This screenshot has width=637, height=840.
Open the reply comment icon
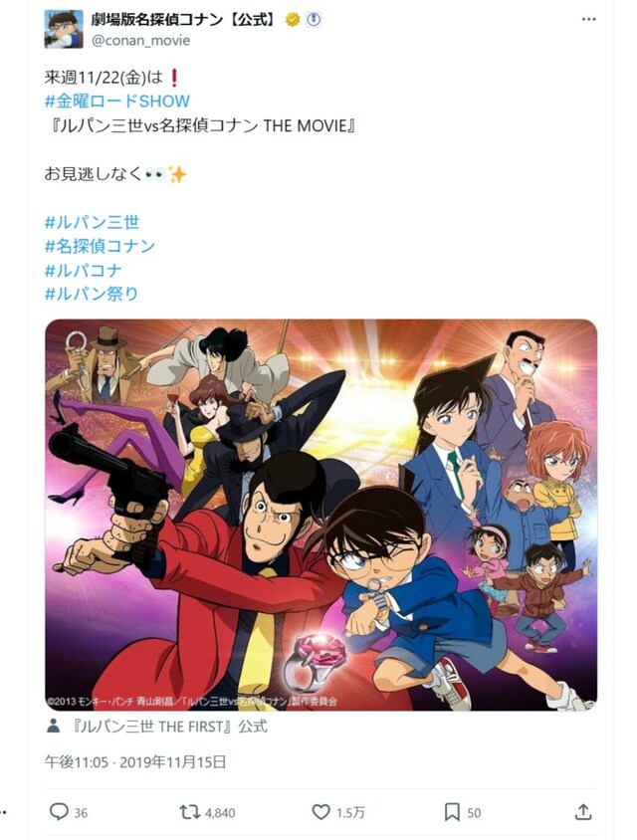(x=59, y=811)
